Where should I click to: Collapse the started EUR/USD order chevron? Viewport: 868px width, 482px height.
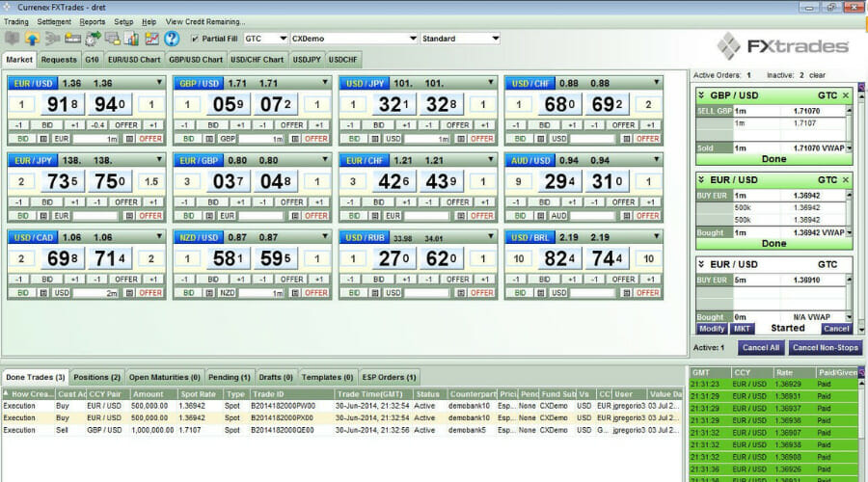click(x=701, y=264)
